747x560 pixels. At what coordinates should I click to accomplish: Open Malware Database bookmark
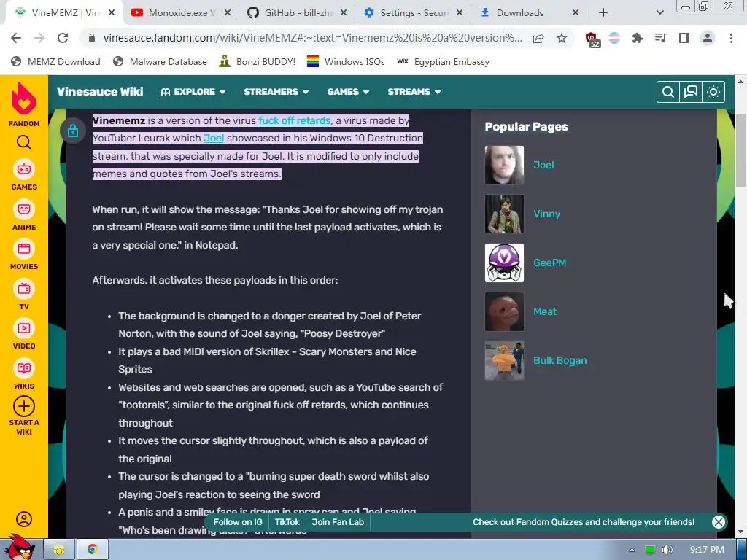pos(160,62)
